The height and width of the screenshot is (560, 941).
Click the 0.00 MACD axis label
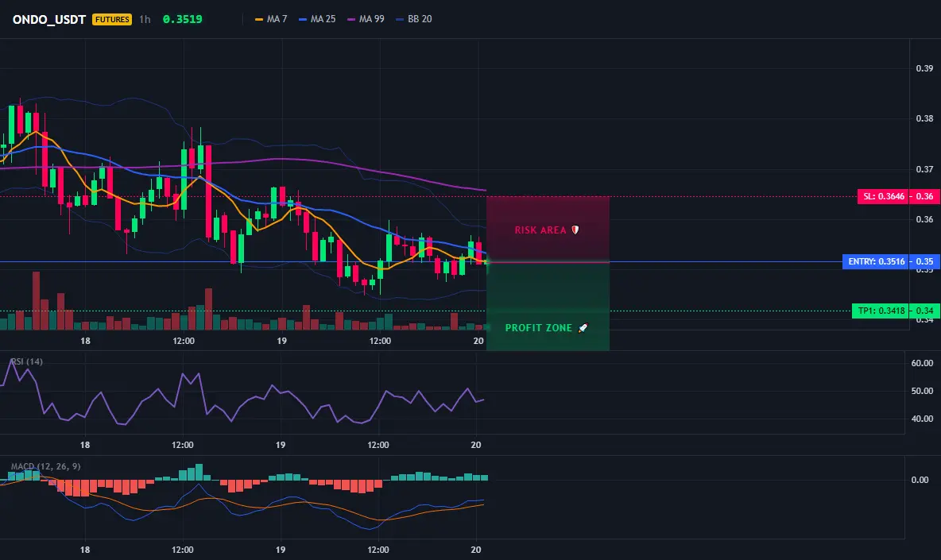tap(920, 480)
